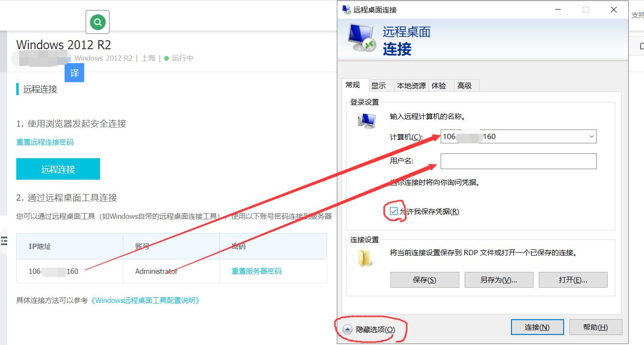The image size is (644, 345).
Task: Click the blue 远程连接 button on webpage
Action: [58, 169]
